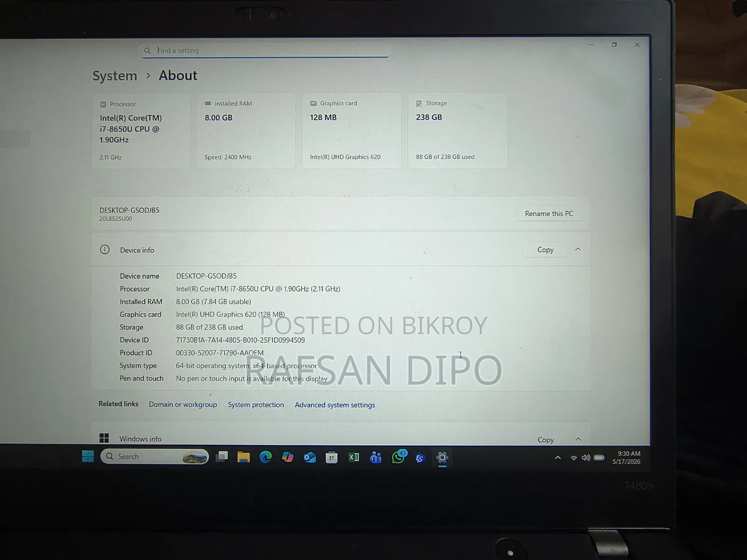Open the Installed RAM card
Viewport: 747px width, 560px height.
(246, 131)
